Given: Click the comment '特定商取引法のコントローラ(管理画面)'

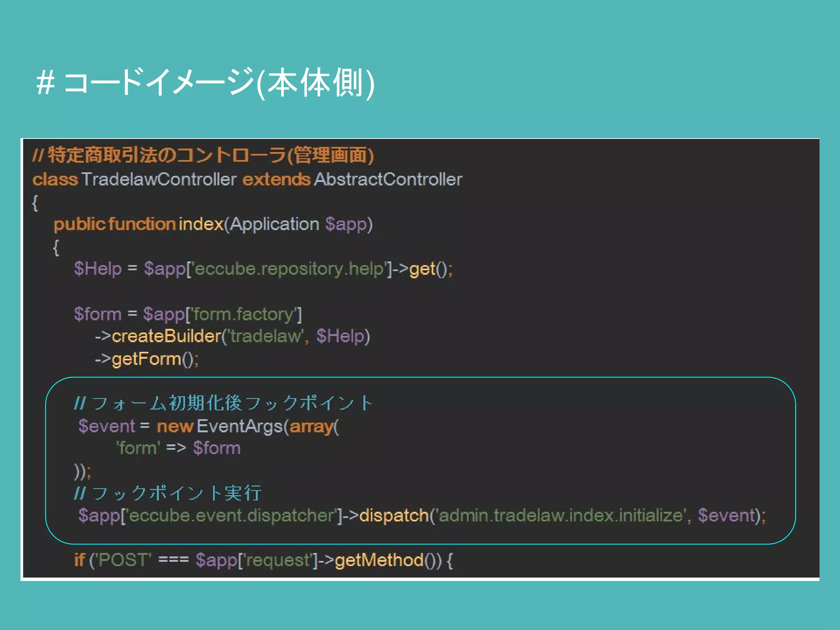Looking at the screenshot, I should pyautogui.click(x=211, y=155).
